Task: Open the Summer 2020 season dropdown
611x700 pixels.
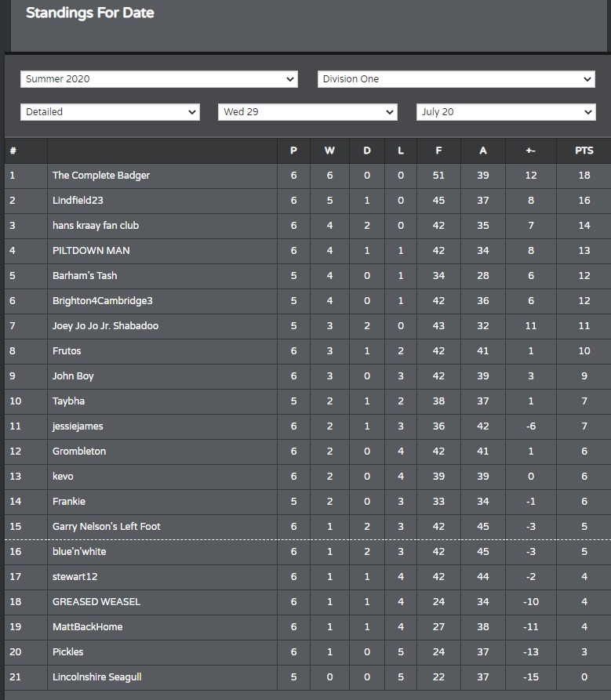Action: coord(159,79)
